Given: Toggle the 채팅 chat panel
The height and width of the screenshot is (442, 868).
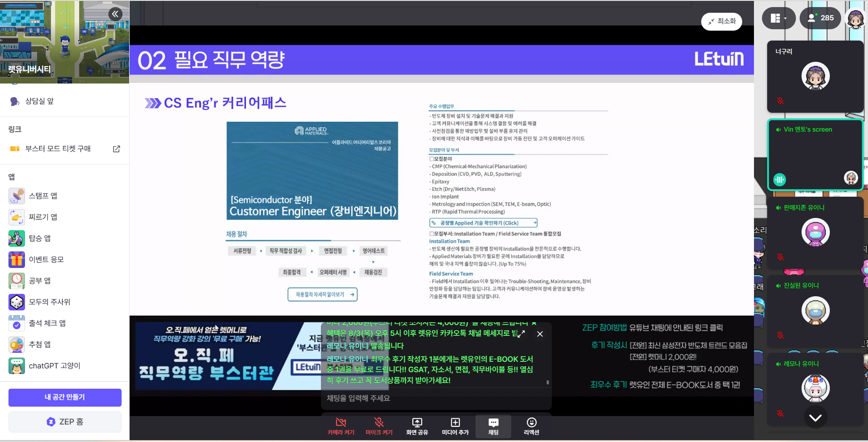Looking at the screenshot, I should 493,426.
